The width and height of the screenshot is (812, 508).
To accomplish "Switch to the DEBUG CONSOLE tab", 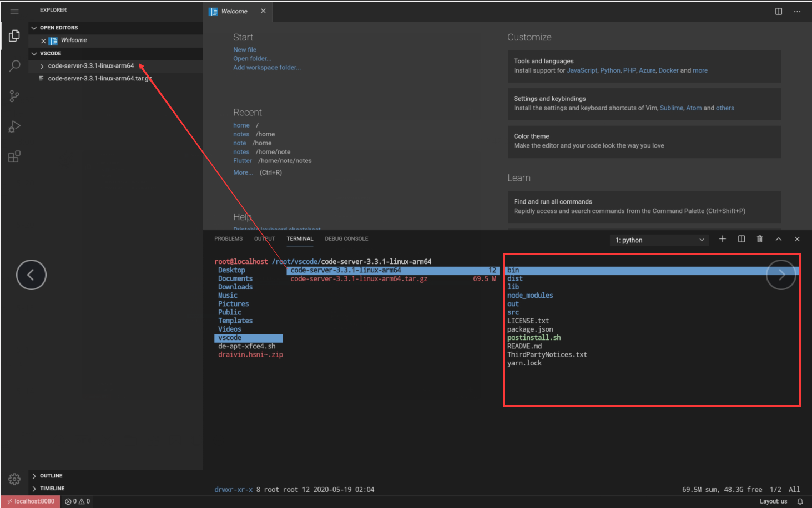I will point(346,238).
